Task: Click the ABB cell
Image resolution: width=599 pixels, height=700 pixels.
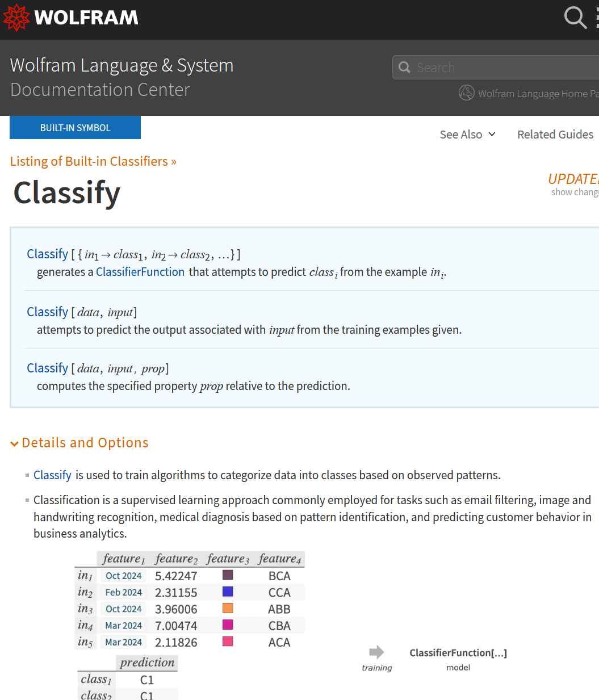Action: [279, 609]
